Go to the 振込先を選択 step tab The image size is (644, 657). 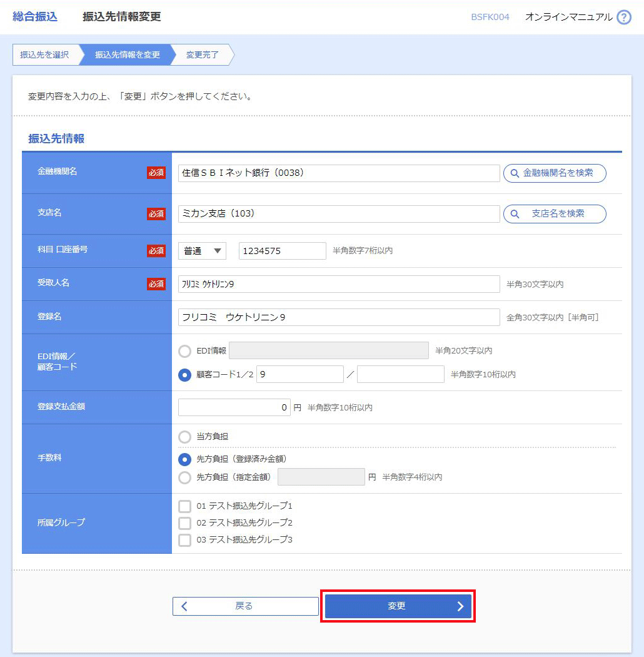click(44, 54)
